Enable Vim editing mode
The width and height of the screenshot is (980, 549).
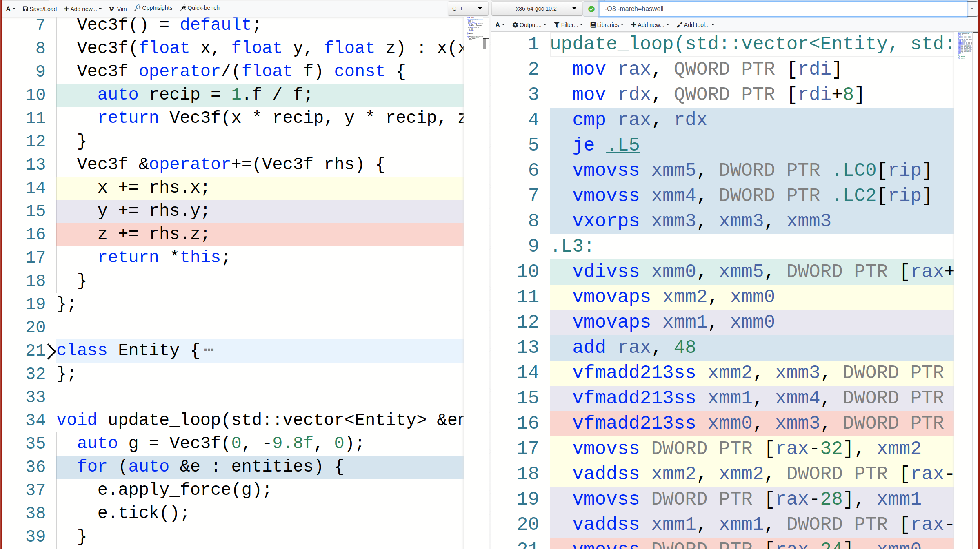(x=118, y=9)
